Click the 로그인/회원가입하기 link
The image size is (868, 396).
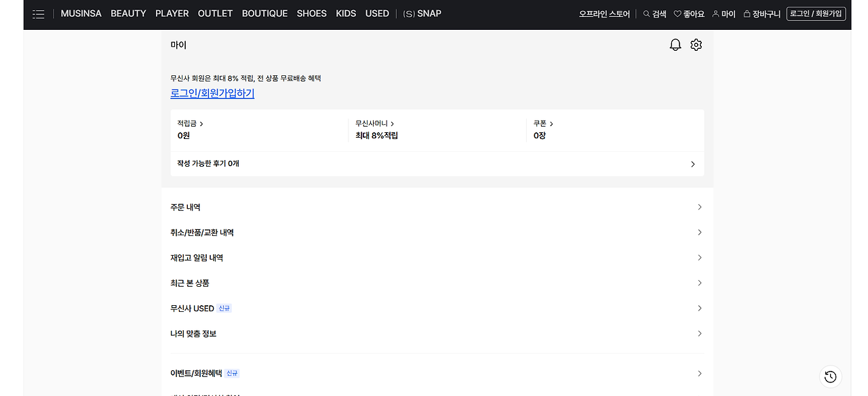(x=212, y=94)
